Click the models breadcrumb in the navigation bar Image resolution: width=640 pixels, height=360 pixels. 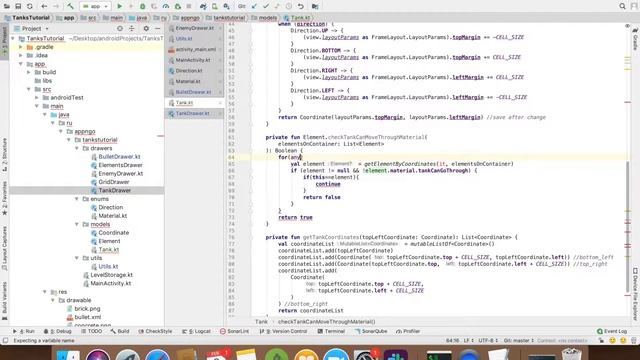pyautogui.click(x=264, y=18)
